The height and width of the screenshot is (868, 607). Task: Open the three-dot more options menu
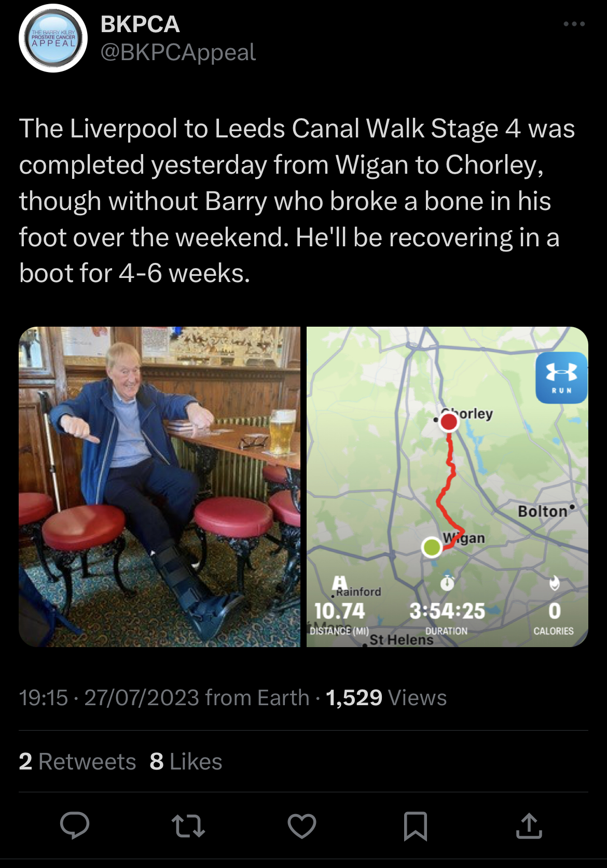click(x=574, y=24)
